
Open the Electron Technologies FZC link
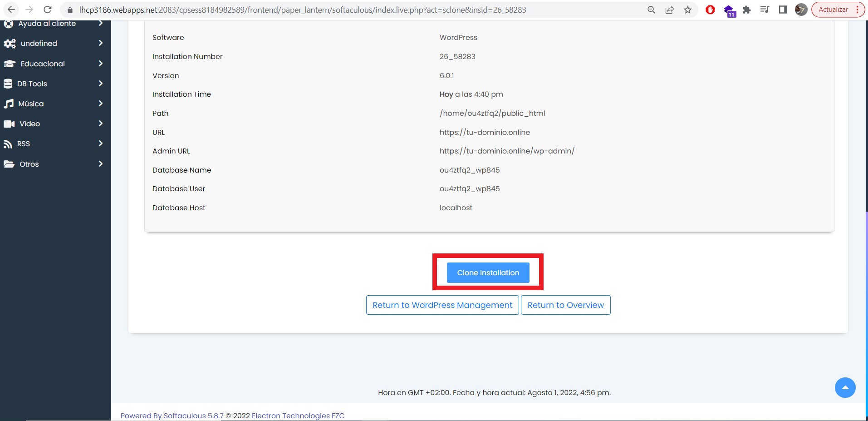298,416
